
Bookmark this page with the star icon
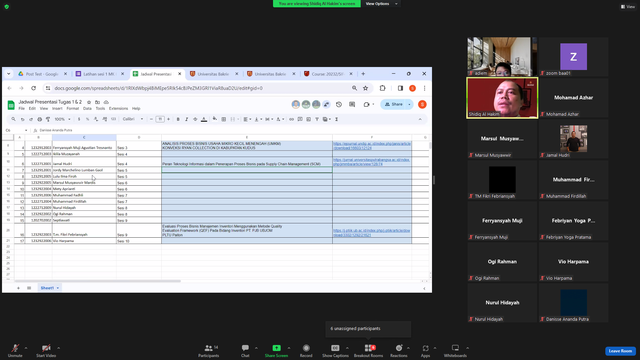(365, 88)
